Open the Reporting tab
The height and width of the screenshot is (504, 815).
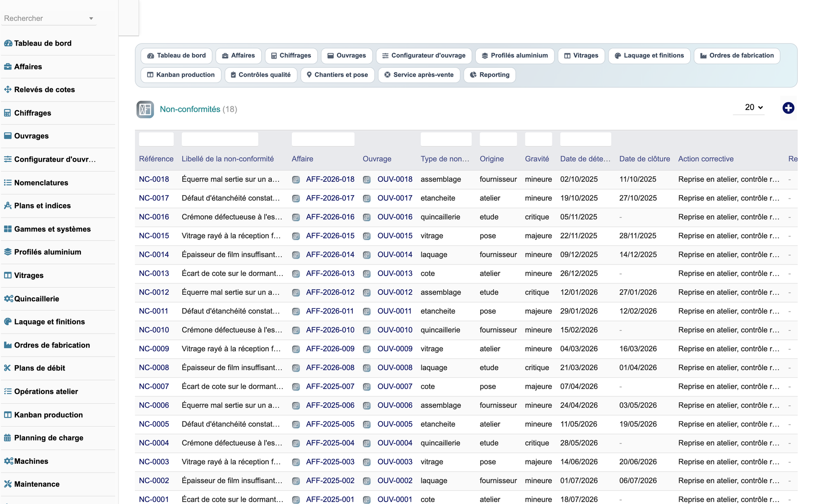(x=489, y=75)
